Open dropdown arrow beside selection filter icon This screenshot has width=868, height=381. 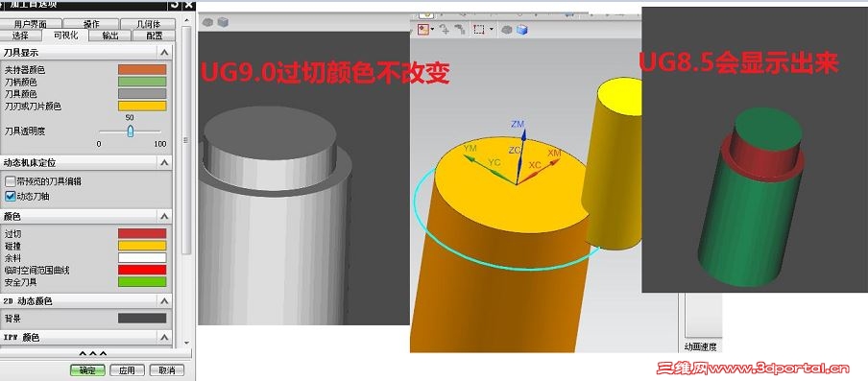click(432, 30)
